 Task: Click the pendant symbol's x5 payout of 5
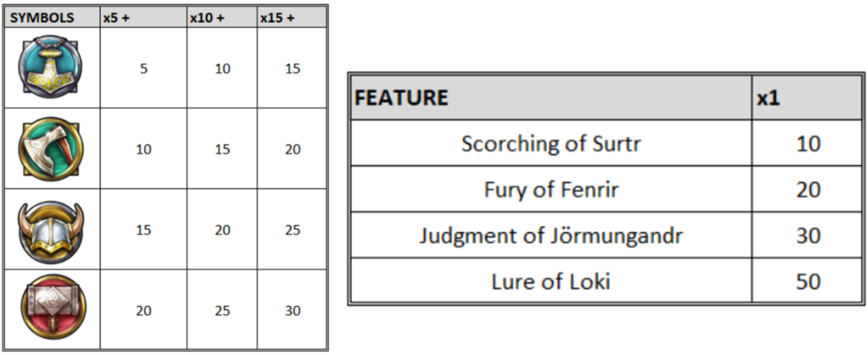click(143, 69)
